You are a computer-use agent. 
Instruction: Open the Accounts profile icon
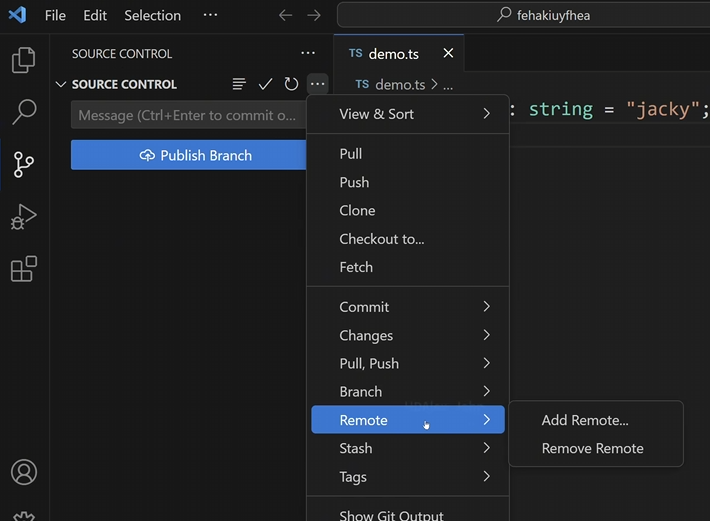click(24, 472)
